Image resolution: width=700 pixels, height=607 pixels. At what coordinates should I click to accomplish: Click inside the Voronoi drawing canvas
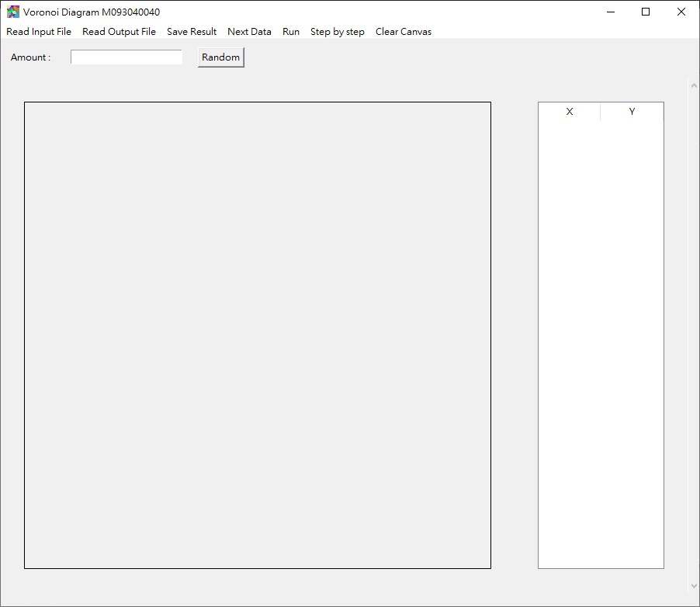[x=258, y=335]
